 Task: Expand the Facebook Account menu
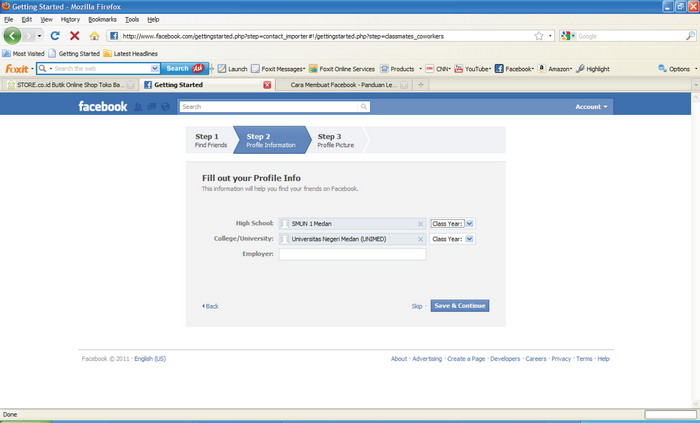pyautogui.click(x=591, y=107)
